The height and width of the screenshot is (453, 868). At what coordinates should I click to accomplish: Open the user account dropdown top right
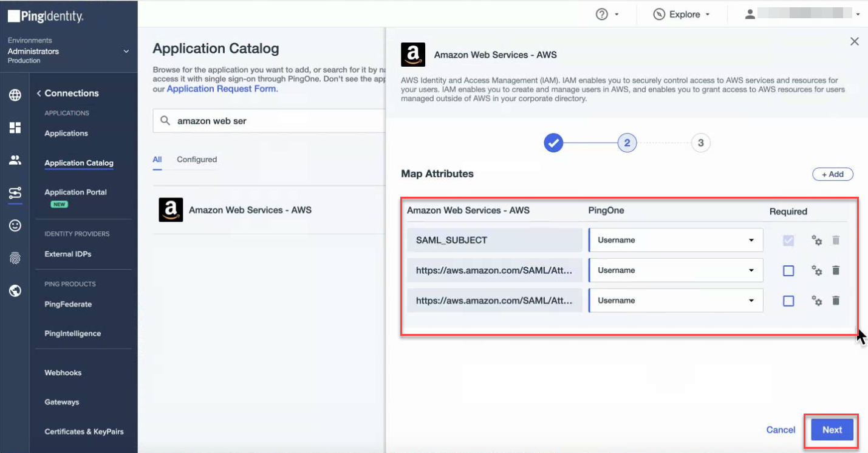[857, 13]
